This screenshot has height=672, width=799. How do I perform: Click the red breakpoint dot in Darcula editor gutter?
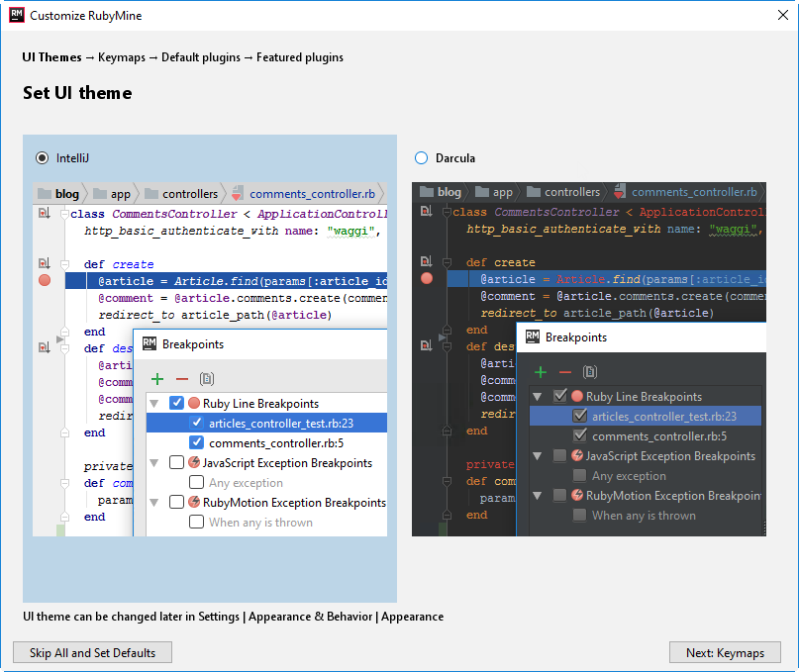pos(427,279)
